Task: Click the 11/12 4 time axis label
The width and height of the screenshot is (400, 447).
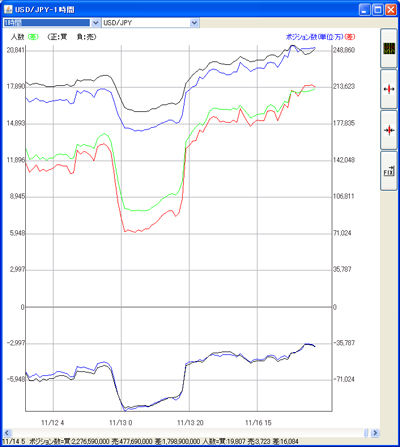Action: [x=53, y=423]
